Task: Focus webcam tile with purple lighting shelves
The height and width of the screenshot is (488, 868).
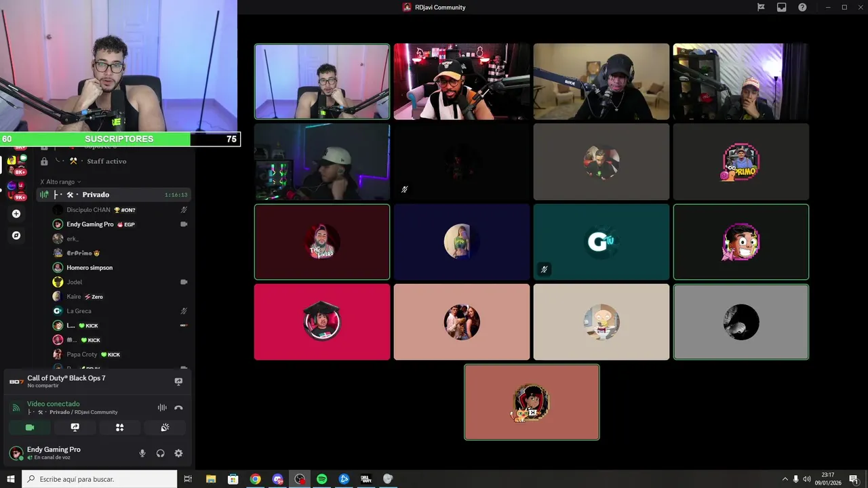Action: (741, 81)
